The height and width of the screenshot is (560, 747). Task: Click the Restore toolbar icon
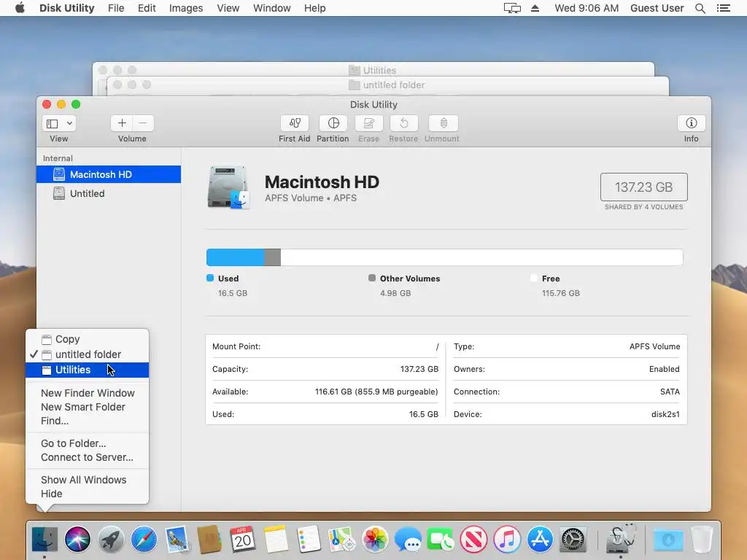[x=404, y=123]
